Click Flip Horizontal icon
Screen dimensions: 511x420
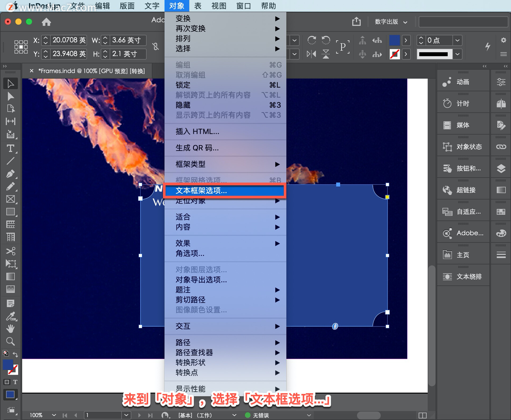click(x=311, y=54)
